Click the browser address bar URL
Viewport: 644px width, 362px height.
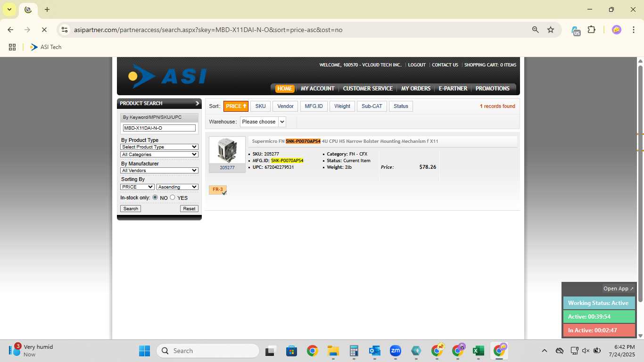(208, 30)
